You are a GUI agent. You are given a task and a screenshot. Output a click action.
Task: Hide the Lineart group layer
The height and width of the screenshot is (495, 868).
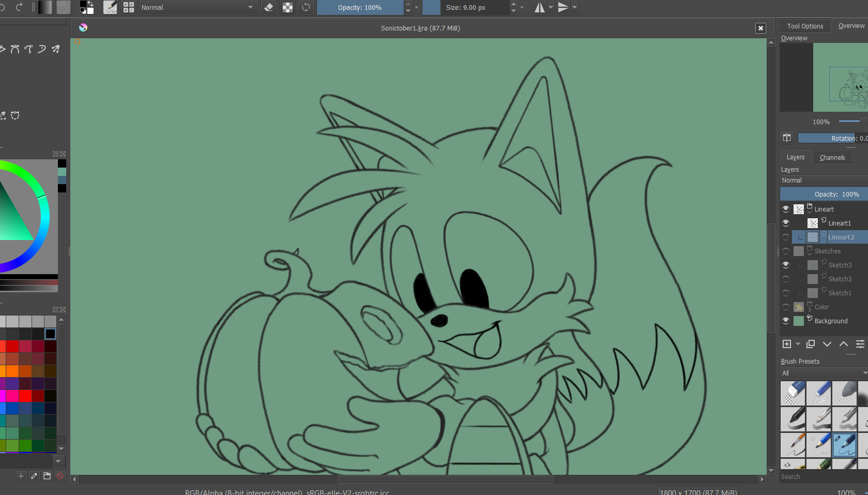point(786,209)
